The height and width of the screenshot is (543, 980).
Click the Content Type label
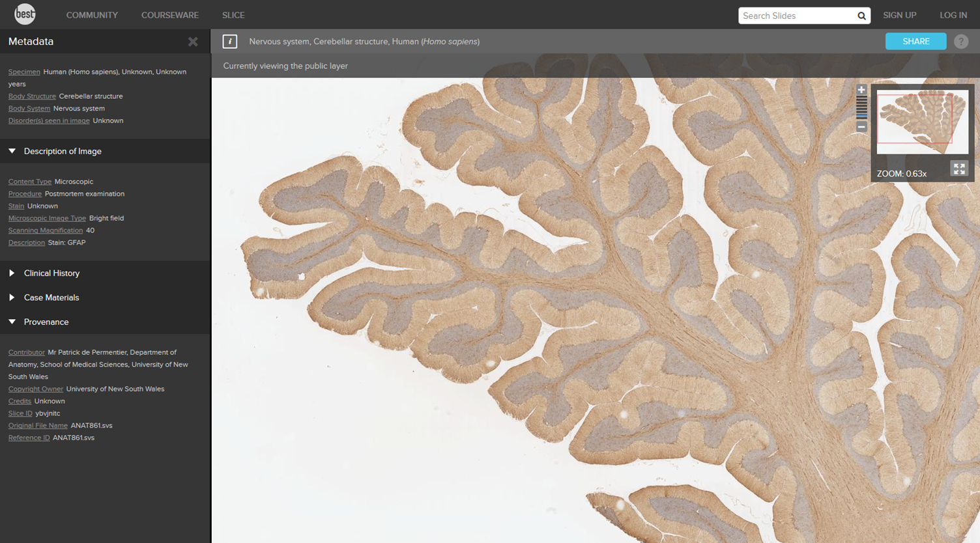click(30, 182)
